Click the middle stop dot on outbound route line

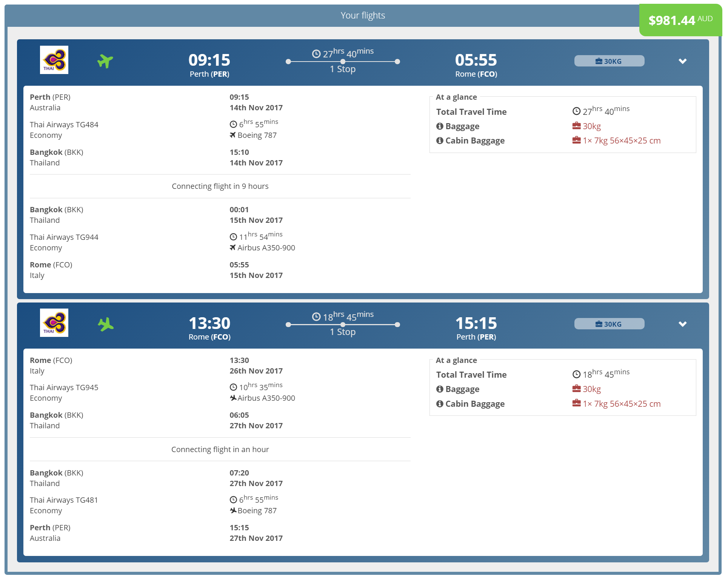pos(343,62)
